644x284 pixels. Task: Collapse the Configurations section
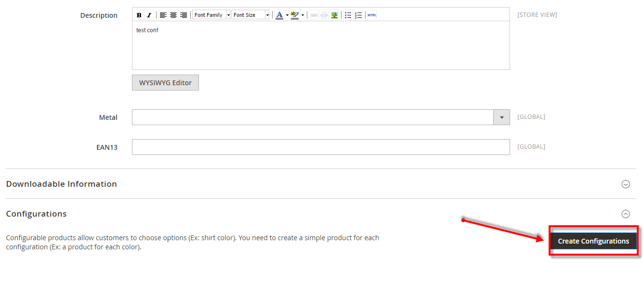click(626, 214)
